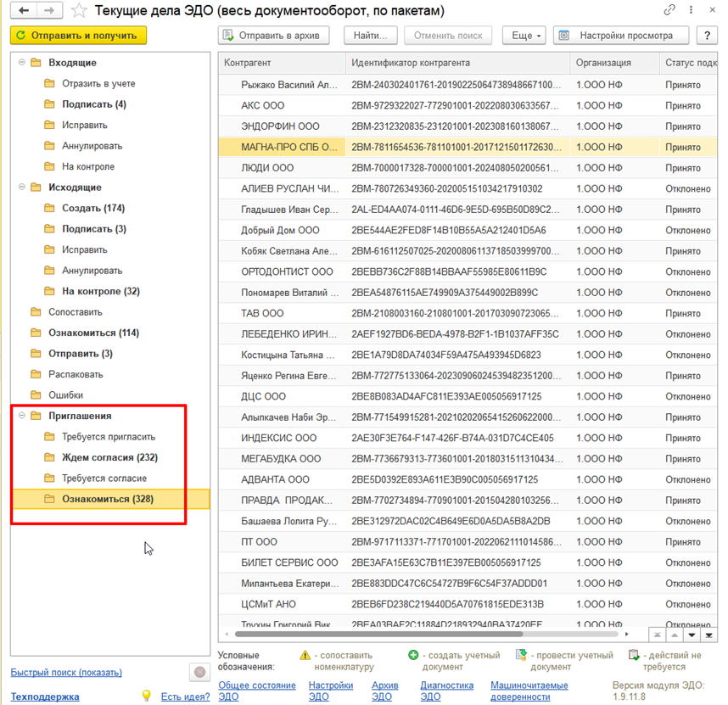Open the Подписать (3) folder under Исходящие

pos(94,229)
